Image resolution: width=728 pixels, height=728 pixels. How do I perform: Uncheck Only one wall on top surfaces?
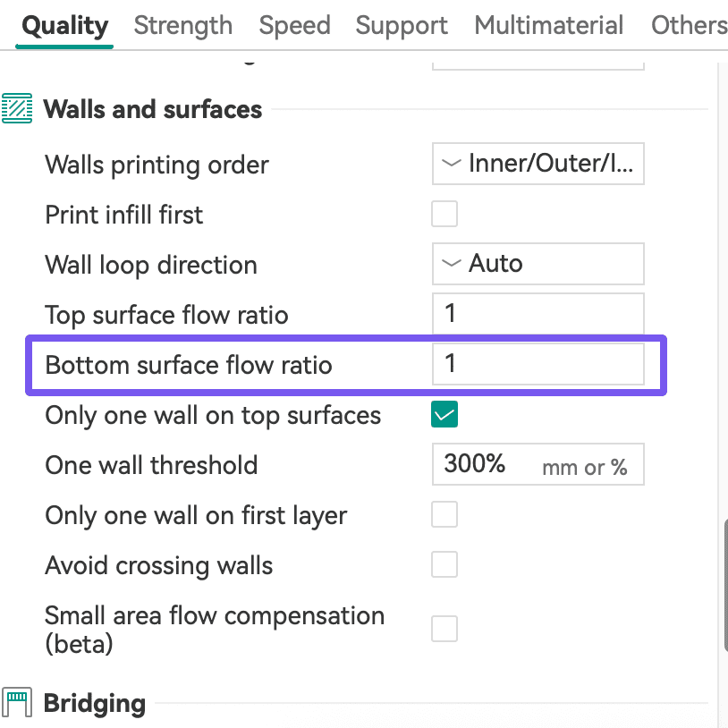(x=444, y=415)
